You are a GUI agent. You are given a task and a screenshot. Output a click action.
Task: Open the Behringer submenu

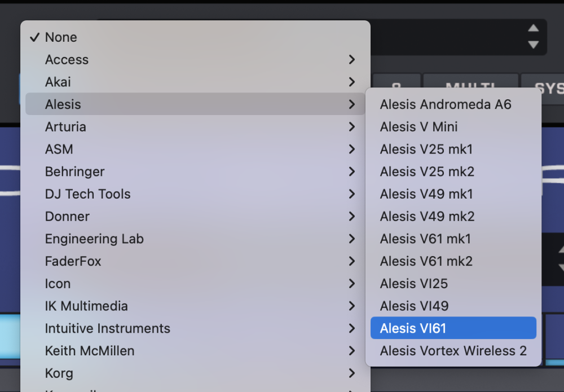[74, 171]
